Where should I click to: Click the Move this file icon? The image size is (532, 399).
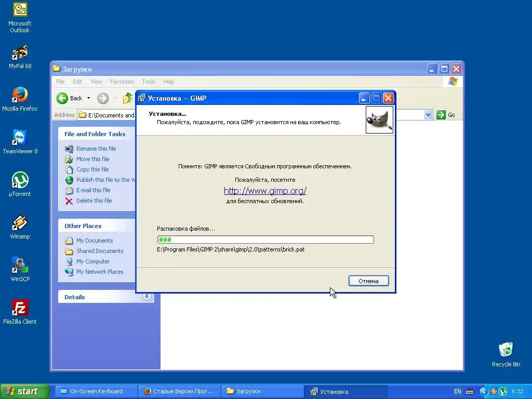[x=69, y=159]
